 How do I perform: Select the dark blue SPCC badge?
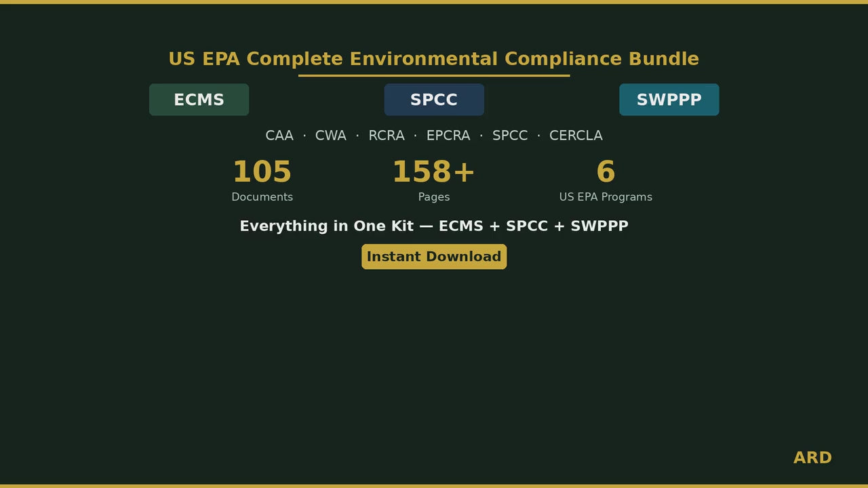point(434,100)
